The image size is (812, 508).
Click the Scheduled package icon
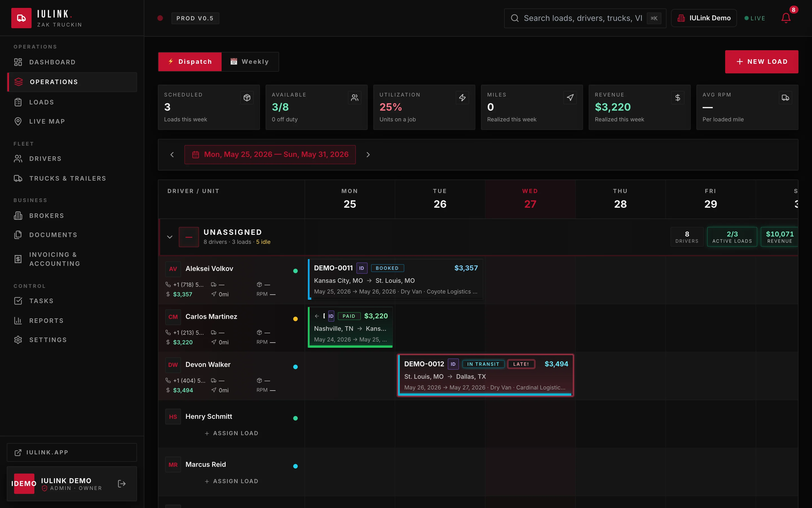tap(247, 98)
